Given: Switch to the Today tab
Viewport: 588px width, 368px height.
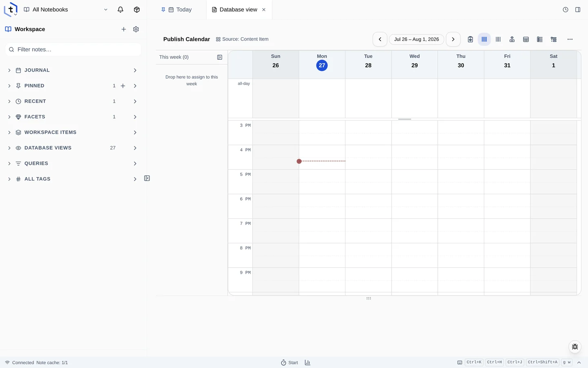Looking at the screenshot, I should click(177, 9).
